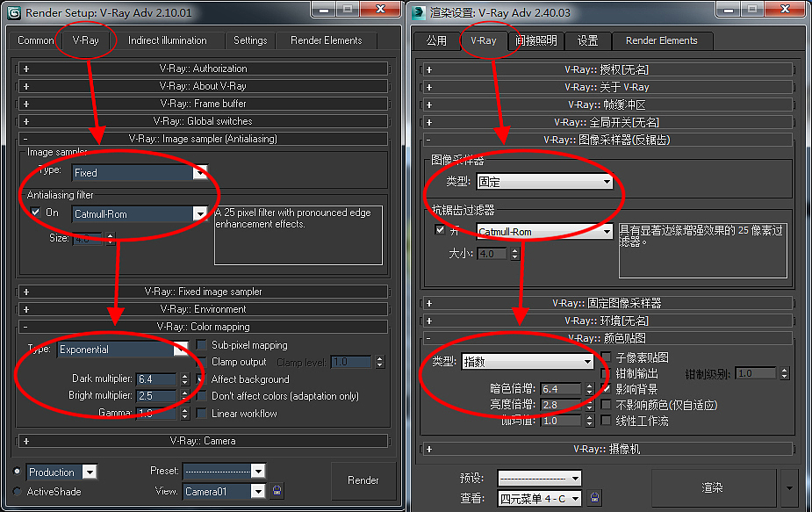Image resolution: width=812 pixels, height=512 pixels.
Task: Click the 渲染 button
Action: tap(713, 487)
